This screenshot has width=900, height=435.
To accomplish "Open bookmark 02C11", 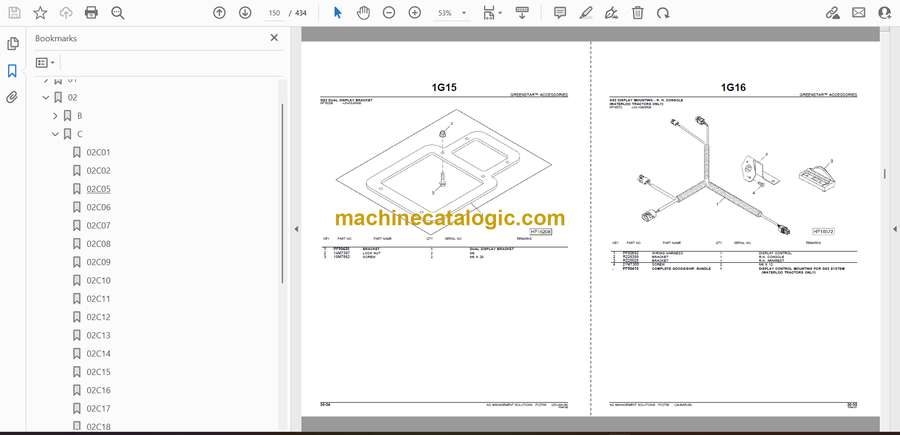I will [x=99, y=299].
